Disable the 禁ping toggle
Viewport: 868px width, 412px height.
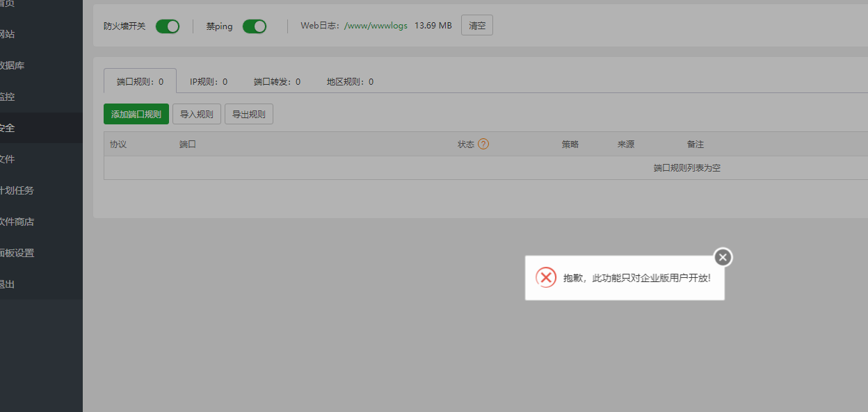click(x=255, y=26)
